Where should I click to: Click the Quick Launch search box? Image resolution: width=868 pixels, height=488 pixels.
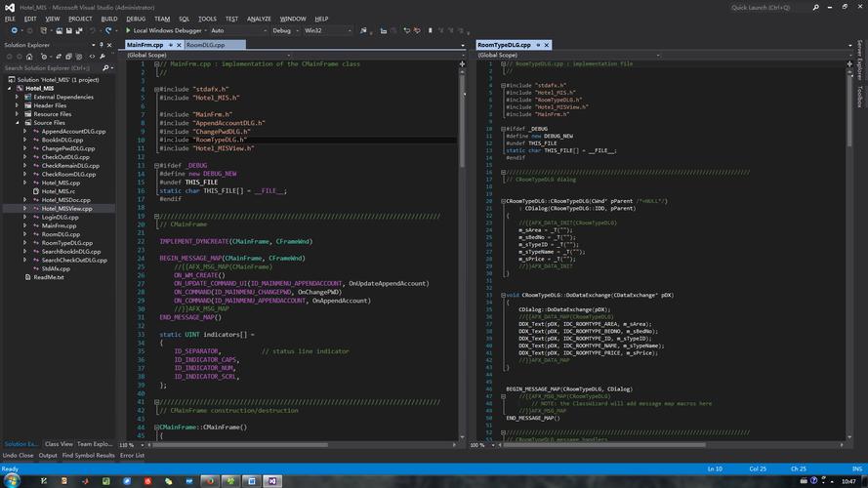(x=770, y=7)
